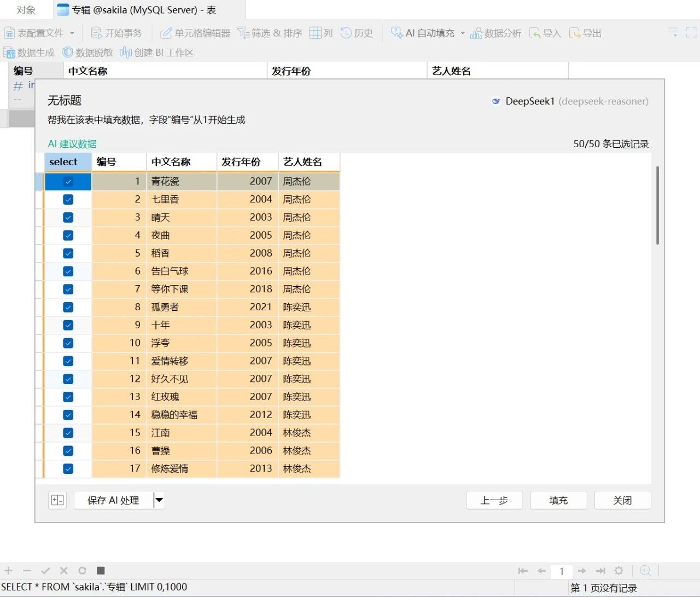Click the expand/collapse panel icon beside 保存 AI 处理
This screenshot has height=597, width=700.
[57, 500]
